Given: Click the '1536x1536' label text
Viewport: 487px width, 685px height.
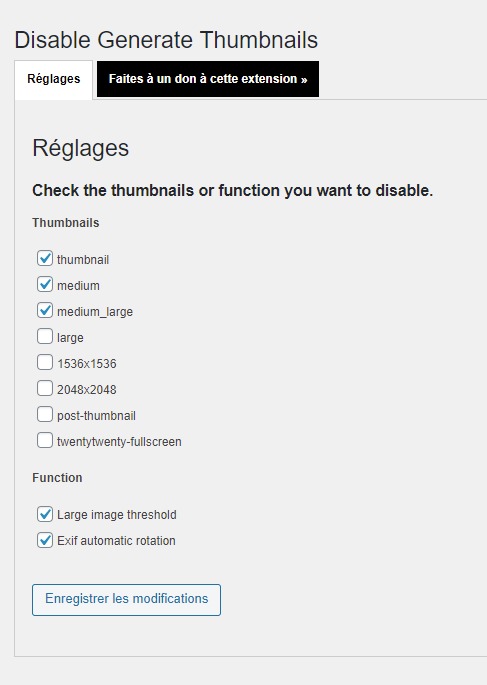Looking at the screenshot, I should (86, 364).
